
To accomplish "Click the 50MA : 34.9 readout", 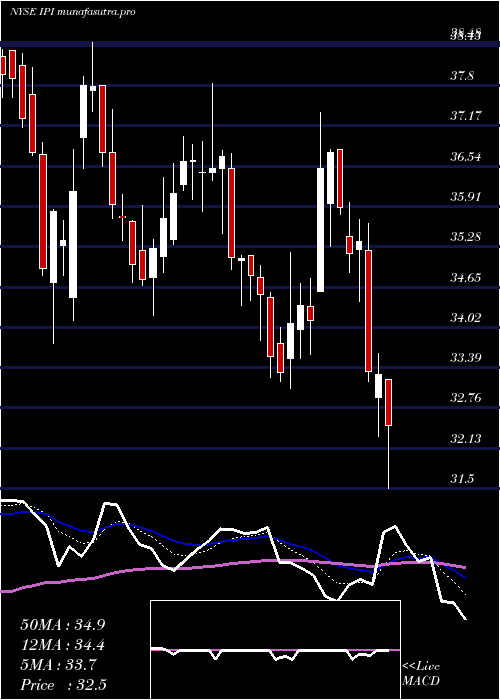I will pos(63,625).
